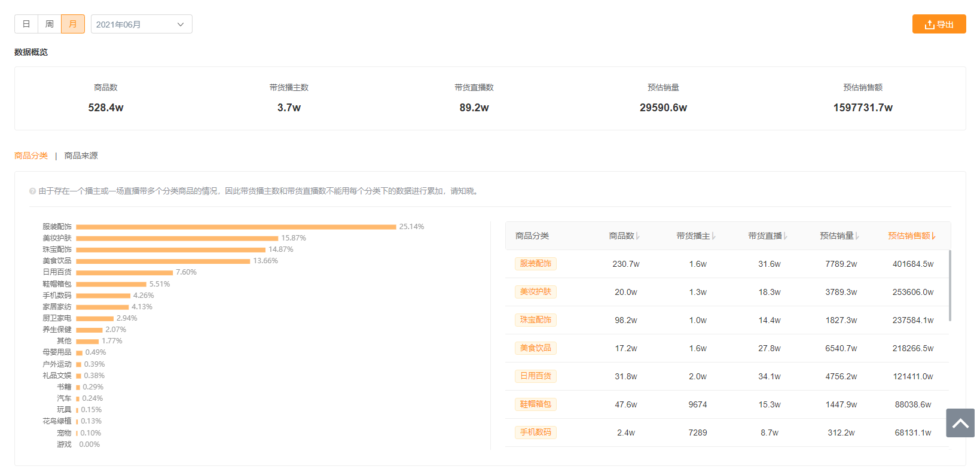Click the 养生保健 2.07% chart bar
This screenshot has height=472, width=980.
(89, 330)
